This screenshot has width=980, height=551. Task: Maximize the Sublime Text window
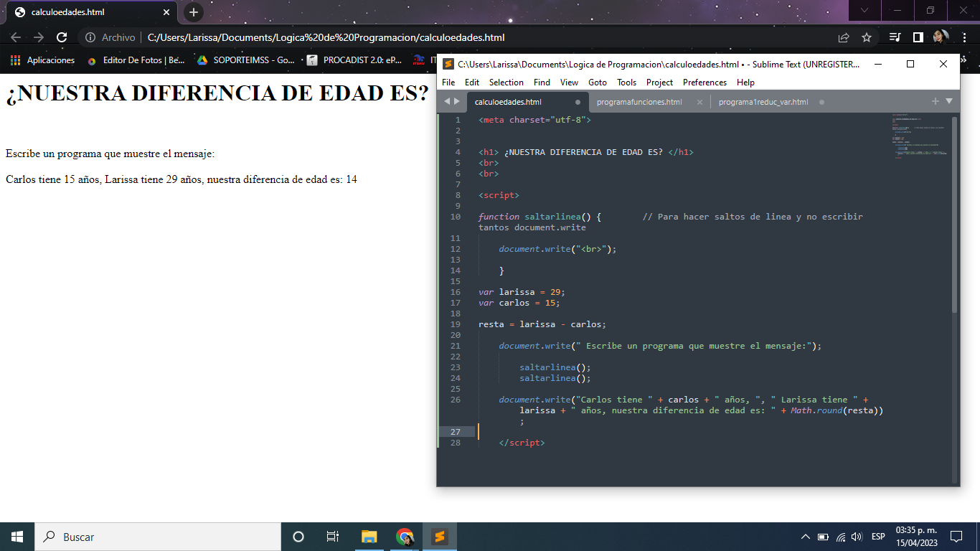(910, 64)
